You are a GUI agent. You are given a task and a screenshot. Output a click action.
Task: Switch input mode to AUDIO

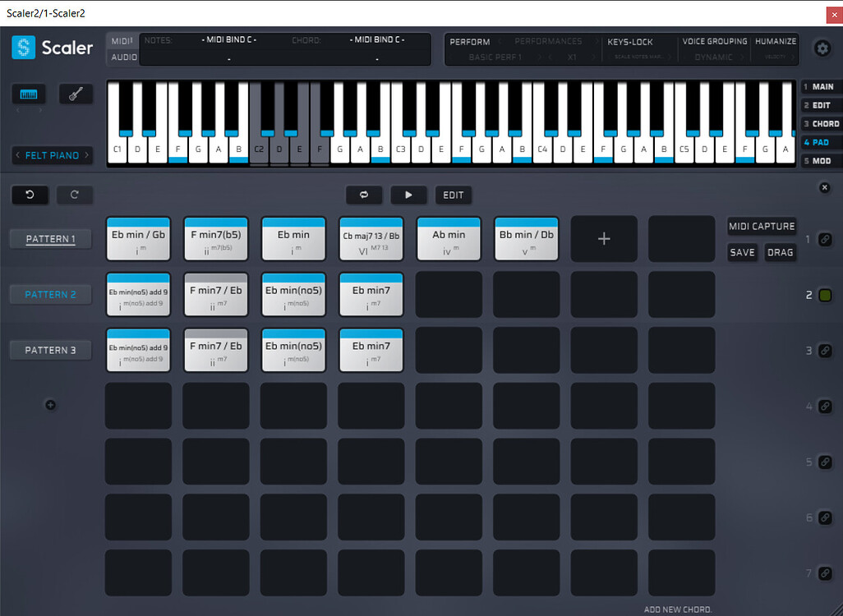point(121,58)
